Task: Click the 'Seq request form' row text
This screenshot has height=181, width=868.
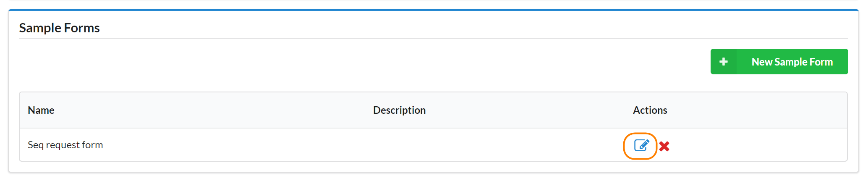Action: (x=65, y=145)
